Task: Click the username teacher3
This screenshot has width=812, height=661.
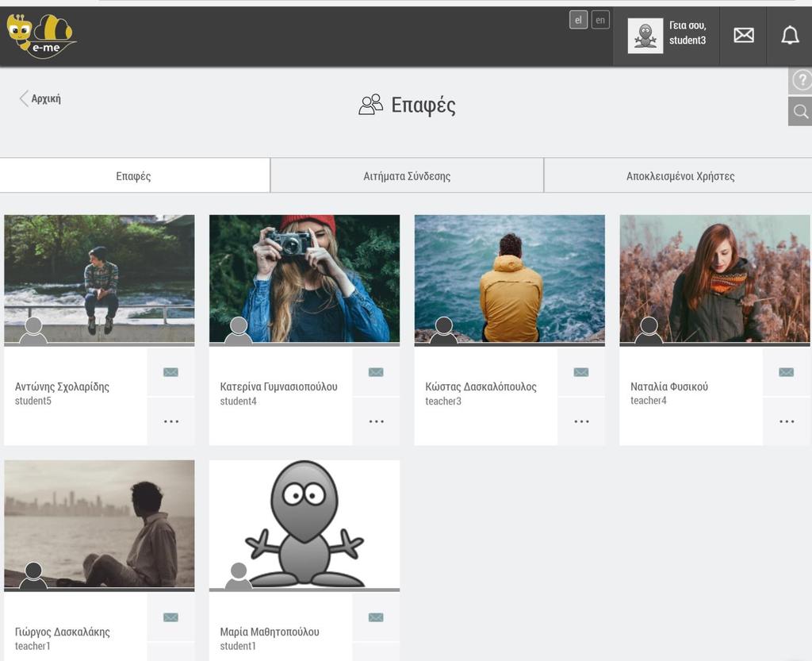Action: coord(443,401)
